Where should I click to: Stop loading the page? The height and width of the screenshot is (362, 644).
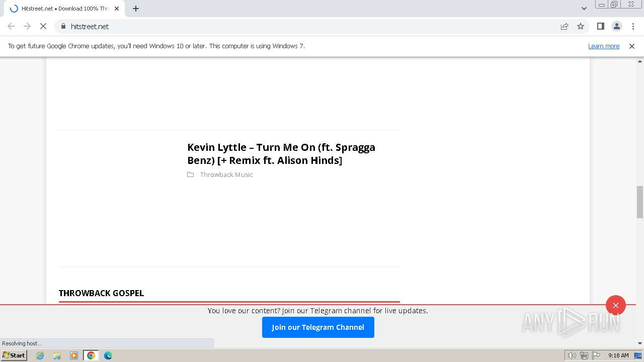click(43, 26)
